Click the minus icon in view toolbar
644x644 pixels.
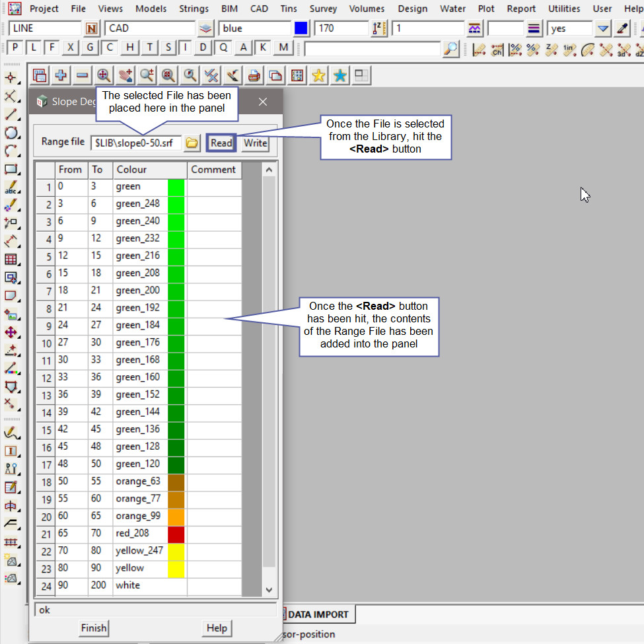[x=82, y=76]
